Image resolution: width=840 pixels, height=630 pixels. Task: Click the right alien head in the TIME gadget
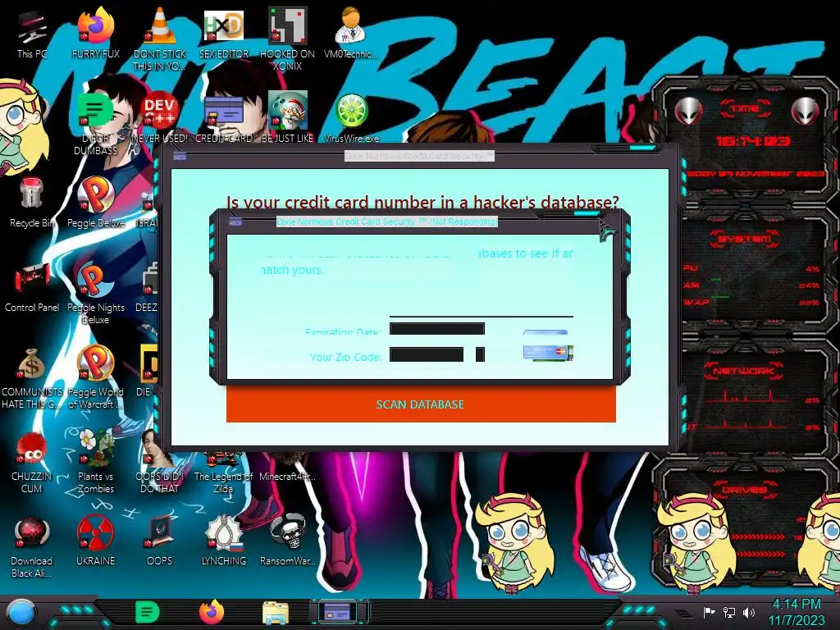point(805,112)
